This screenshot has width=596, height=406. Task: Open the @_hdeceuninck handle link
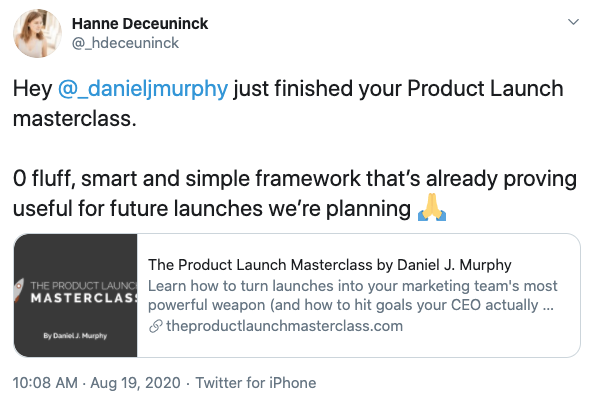[125, 43]
